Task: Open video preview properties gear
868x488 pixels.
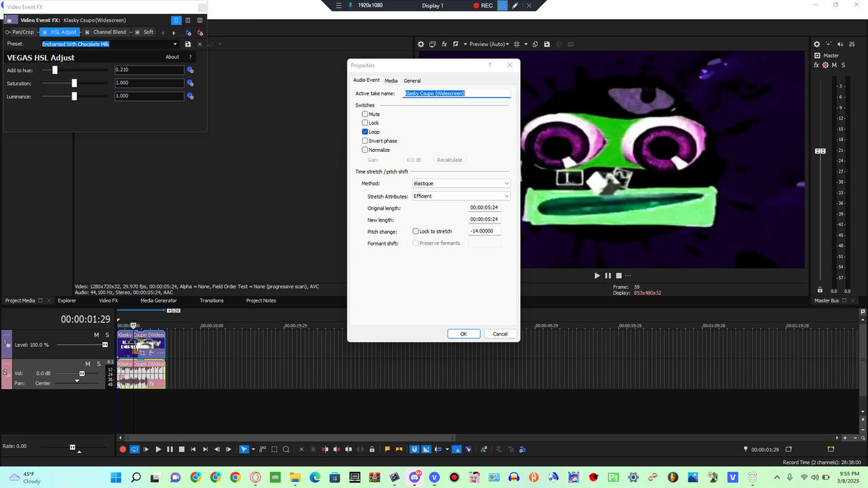Action: click(x=420, y=44)
